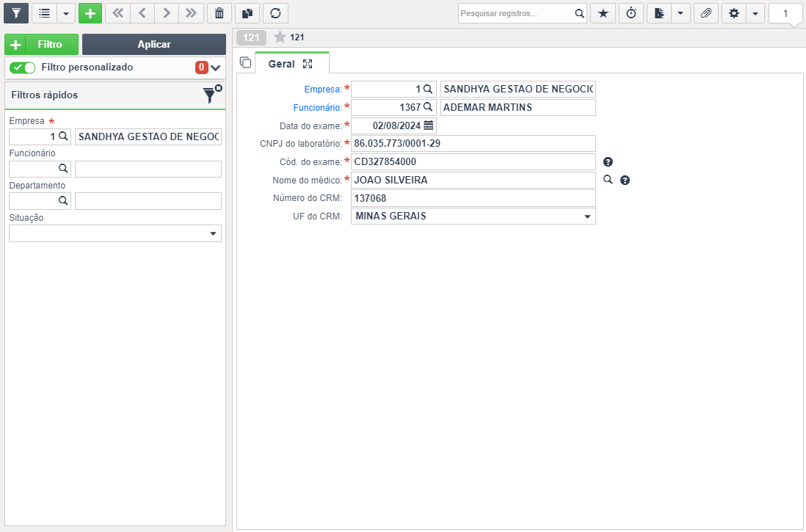
Task: Search Empresa in quick filters
Action: [x=63, y=136]
